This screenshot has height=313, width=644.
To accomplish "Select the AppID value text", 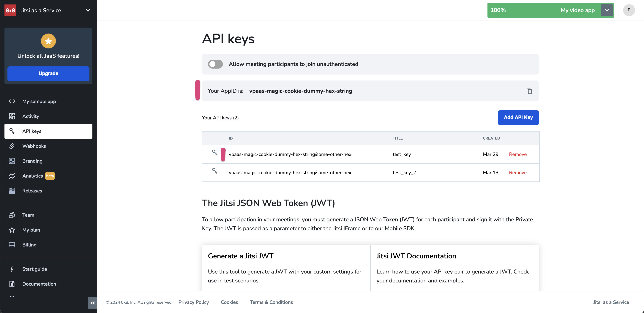I will (301, 91).
